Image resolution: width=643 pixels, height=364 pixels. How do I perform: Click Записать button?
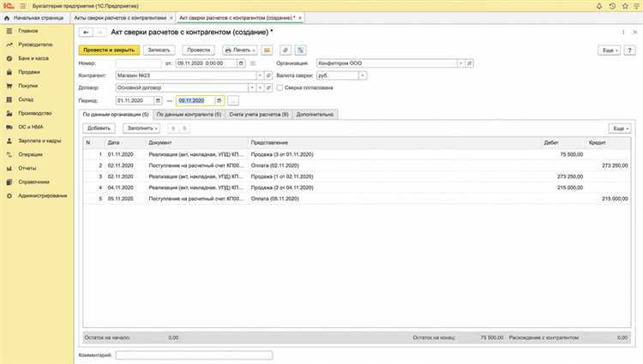[x=159, y=50]
